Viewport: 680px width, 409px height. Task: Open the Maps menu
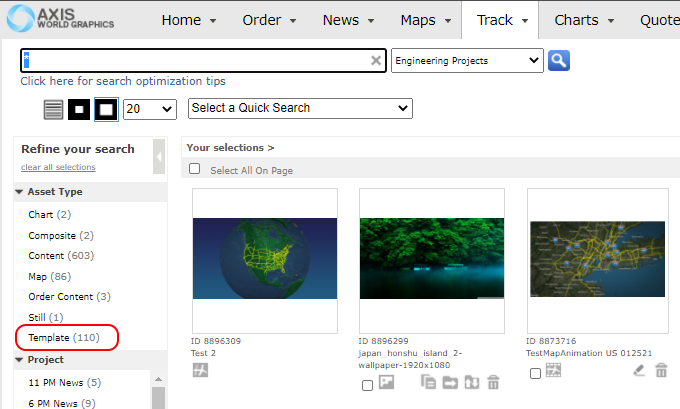tap(424, 20)
